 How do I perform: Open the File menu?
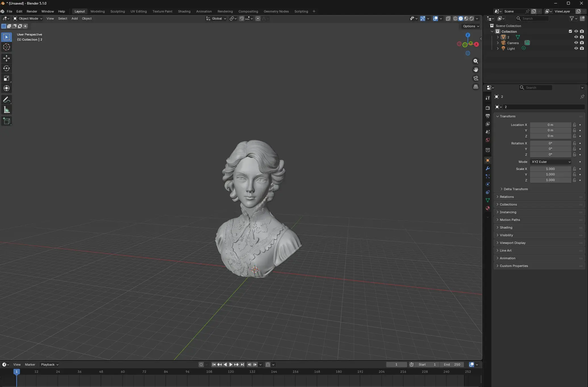(9, 11)
